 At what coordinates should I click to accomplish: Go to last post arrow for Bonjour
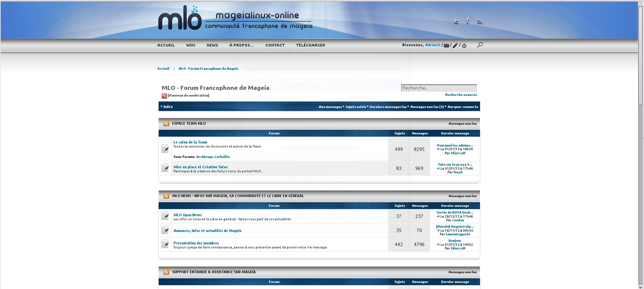tap(438, 244)
